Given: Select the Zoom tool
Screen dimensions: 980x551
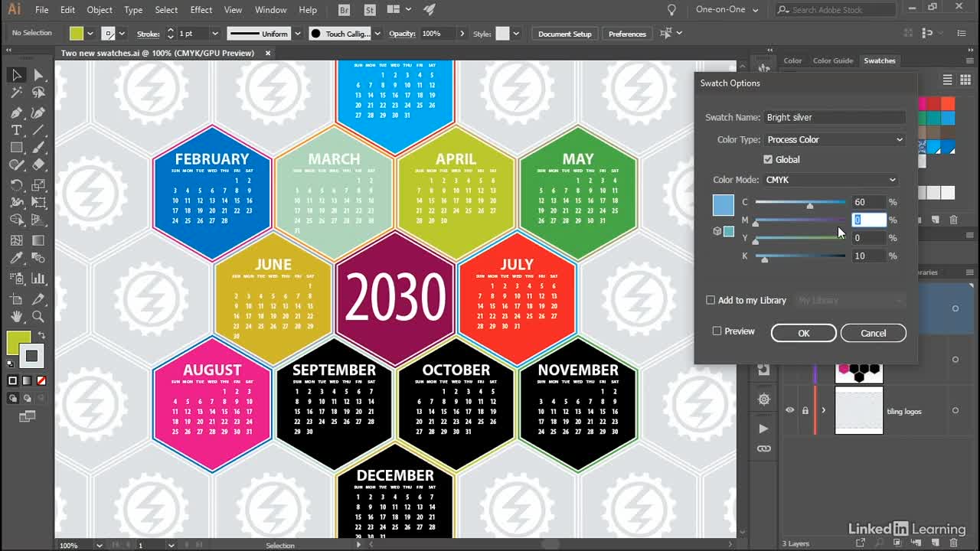Looking at the screenshot, I should 38,316.
